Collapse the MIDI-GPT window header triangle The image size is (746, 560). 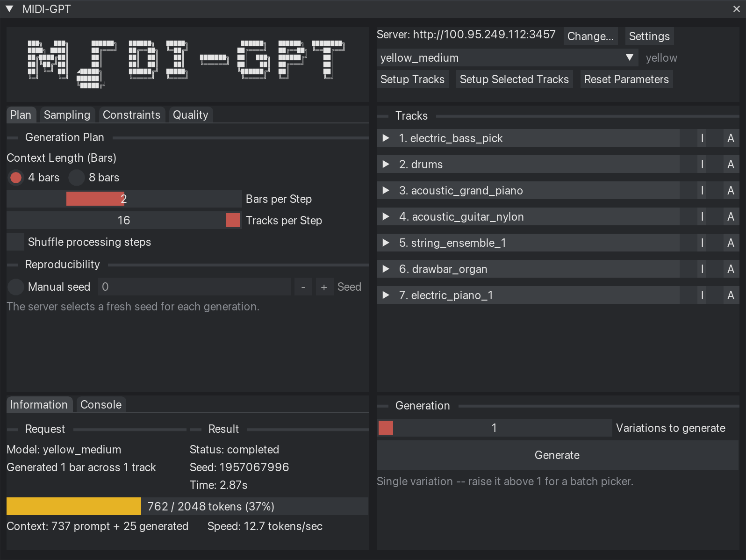(x=9, y=9)
